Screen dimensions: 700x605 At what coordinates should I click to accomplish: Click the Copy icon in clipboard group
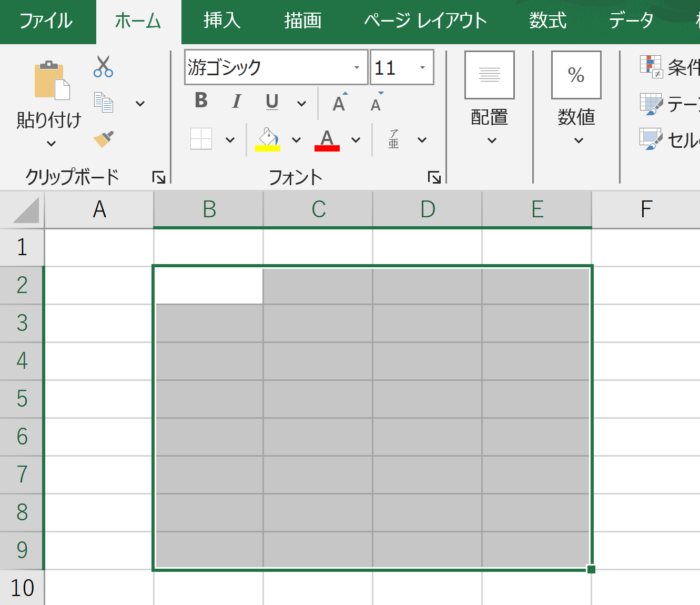pos(103,102)
